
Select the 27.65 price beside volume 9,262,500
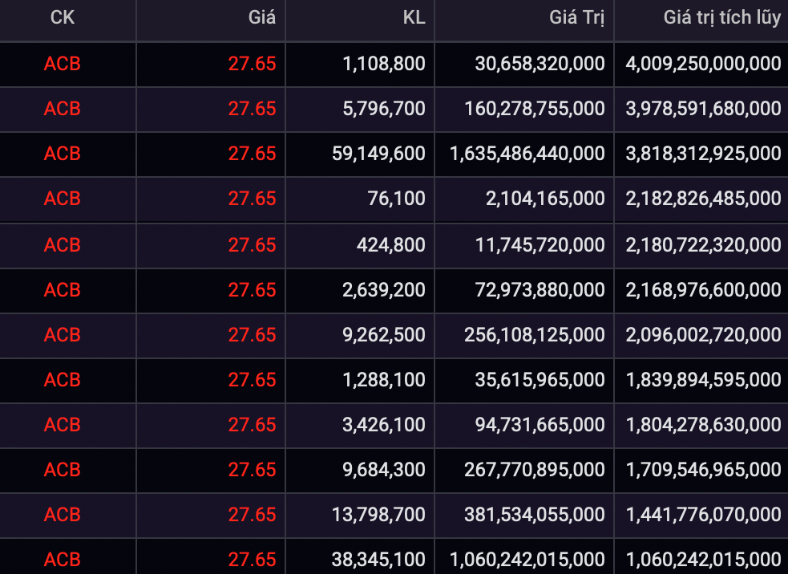tap(251, 335)
